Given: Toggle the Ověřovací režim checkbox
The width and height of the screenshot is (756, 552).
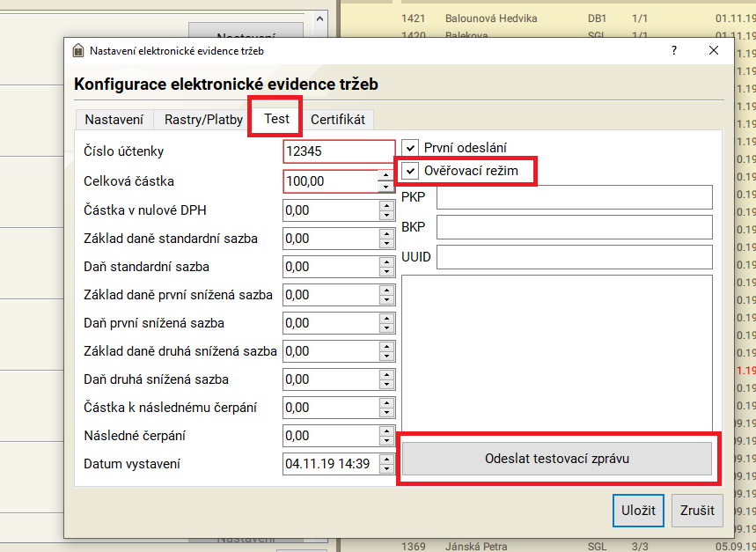Looking at the screenshot, I should click(411, 170).
